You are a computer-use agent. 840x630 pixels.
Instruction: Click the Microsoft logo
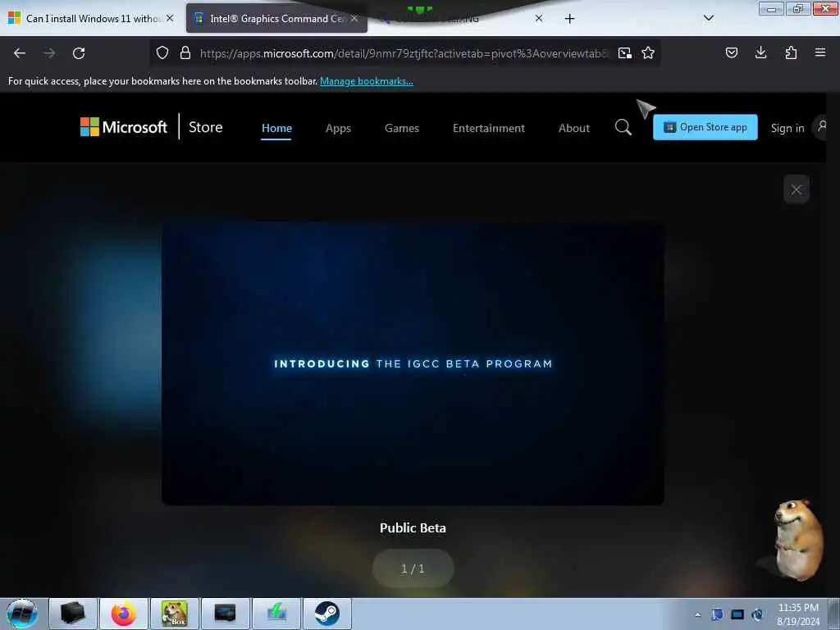coord(124,127)
